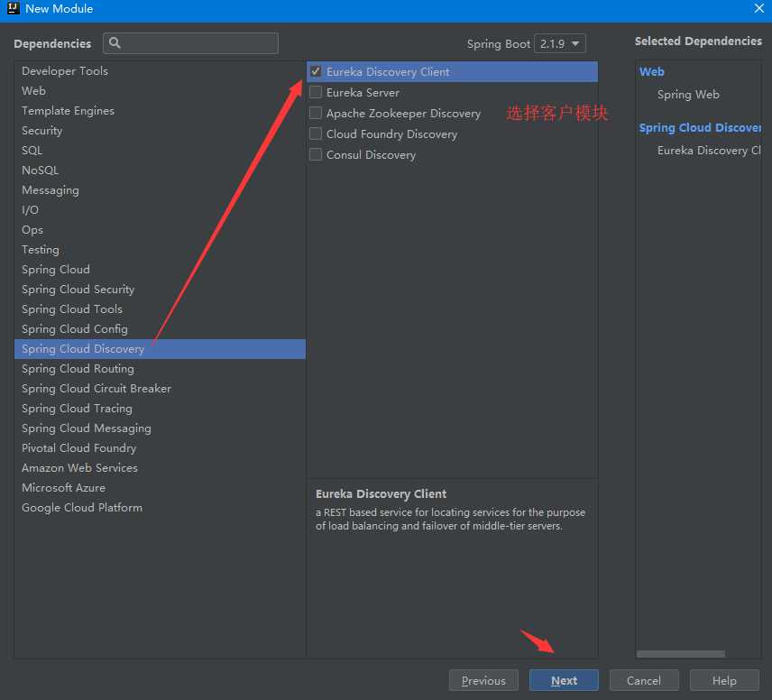Choose Pivotal Cloud Foundry category
The height and width of the screenshot is (700, 772).
pyautogui.click(x=160, y=447)
